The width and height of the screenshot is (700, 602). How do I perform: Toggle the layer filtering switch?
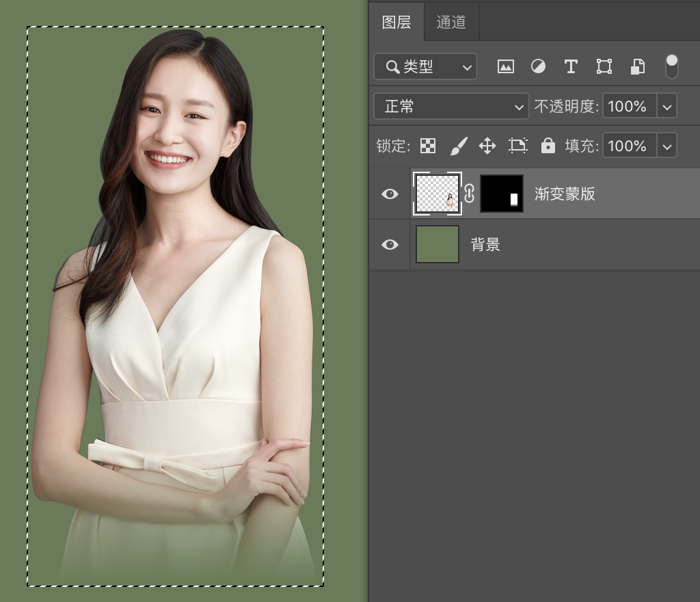[671, 66]
